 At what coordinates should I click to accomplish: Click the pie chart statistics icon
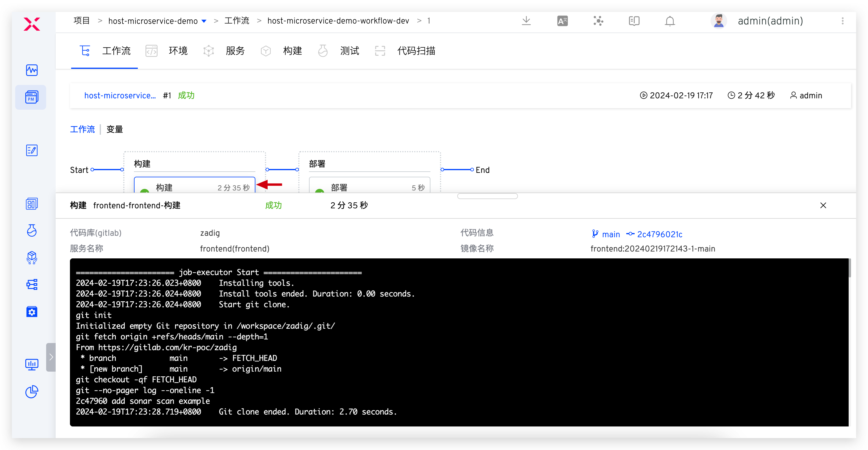[32, 392]
